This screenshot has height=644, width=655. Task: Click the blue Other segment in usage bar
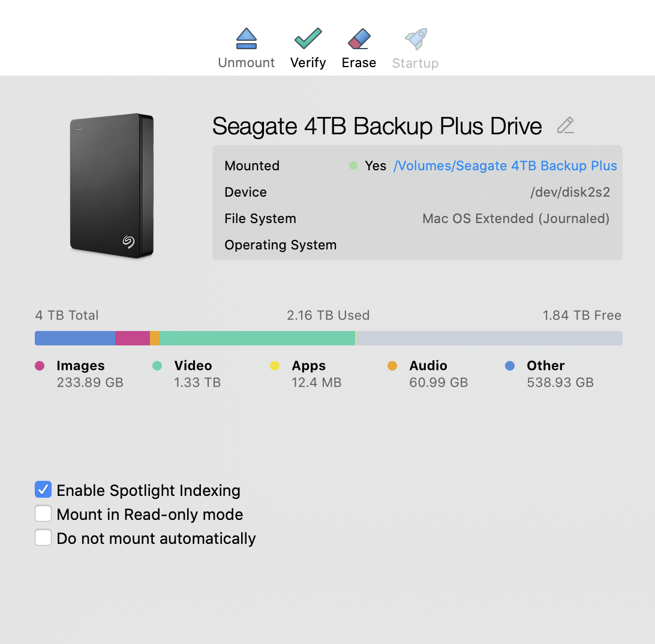(x=75, y=338)
